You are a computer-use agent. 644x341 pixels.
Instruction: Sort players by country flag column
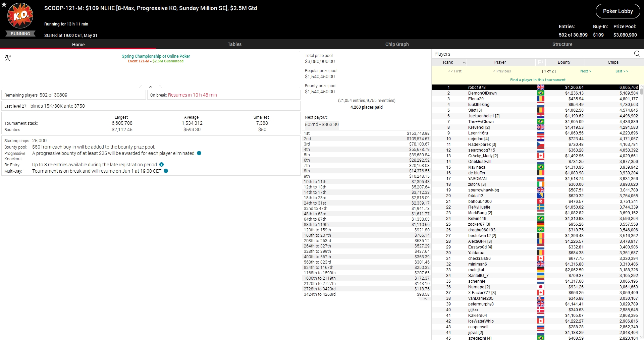(x=540, y=62)
